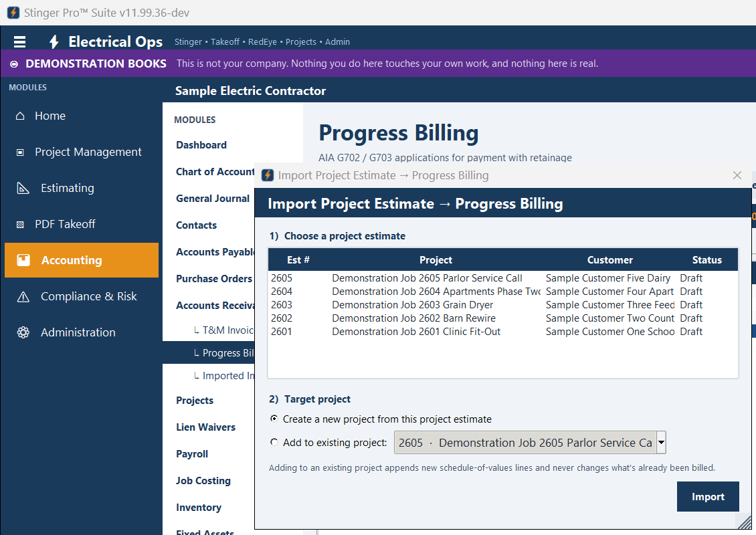Select estimate row 2605 Parlor Service Call

503,278
